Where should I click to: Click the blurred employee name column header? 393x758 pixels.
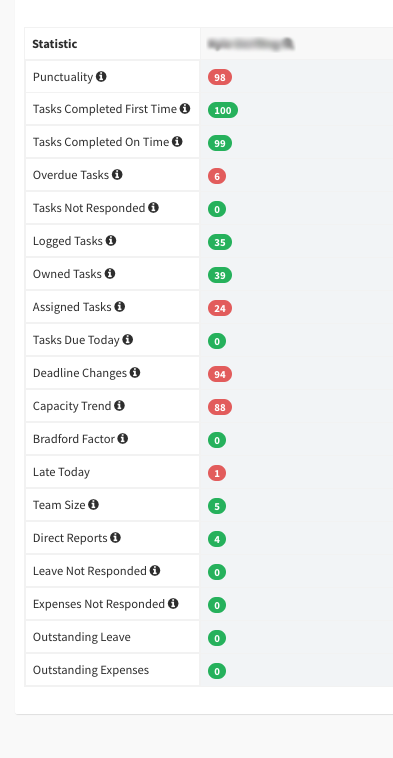(x=251, y=44)
